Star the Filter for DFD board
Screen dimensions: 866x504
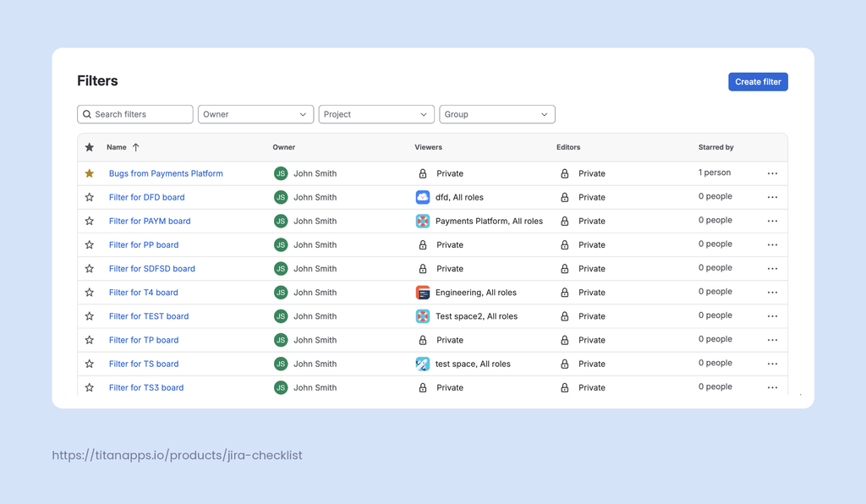point(90,197)
